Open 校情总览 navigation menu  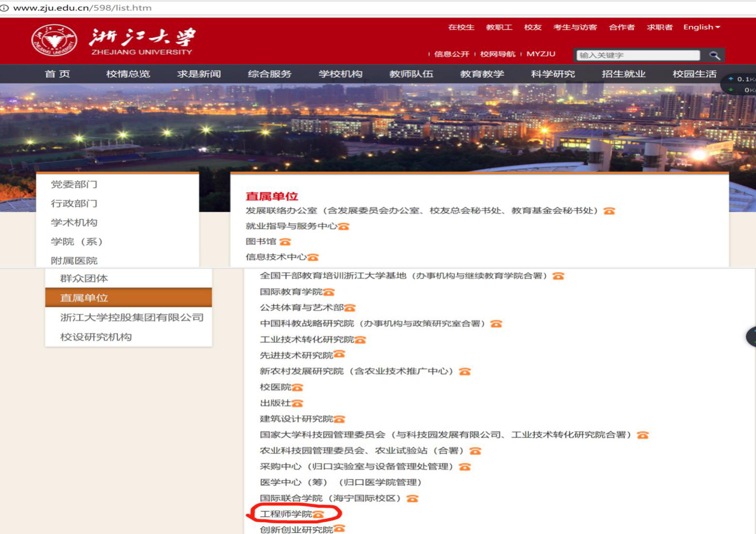coord(128,74)
